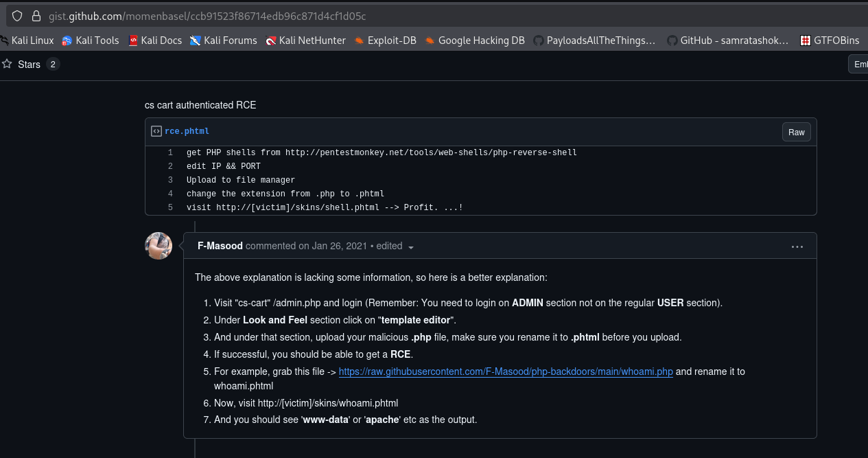Click the Kali NetHunter bookmark icon
Screen dimensions: 868x458
coord(273,41)
